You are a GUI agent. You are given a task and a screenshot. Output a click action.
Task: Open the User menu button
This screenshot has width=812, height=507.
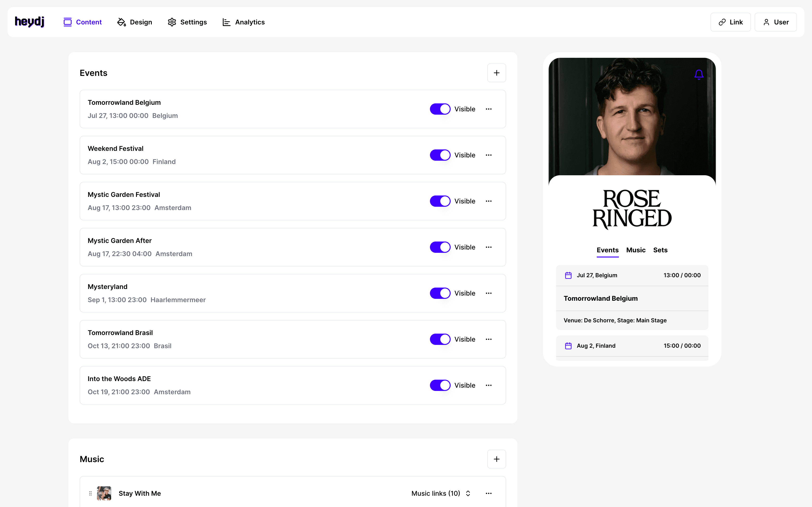[775, 22]
